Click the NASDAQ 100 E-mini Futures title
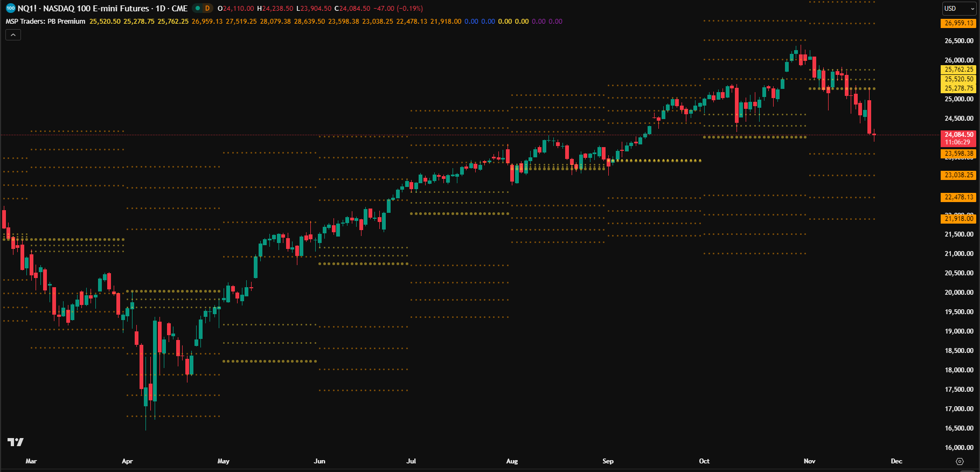 pyautogui.click(x=115, y=9)
